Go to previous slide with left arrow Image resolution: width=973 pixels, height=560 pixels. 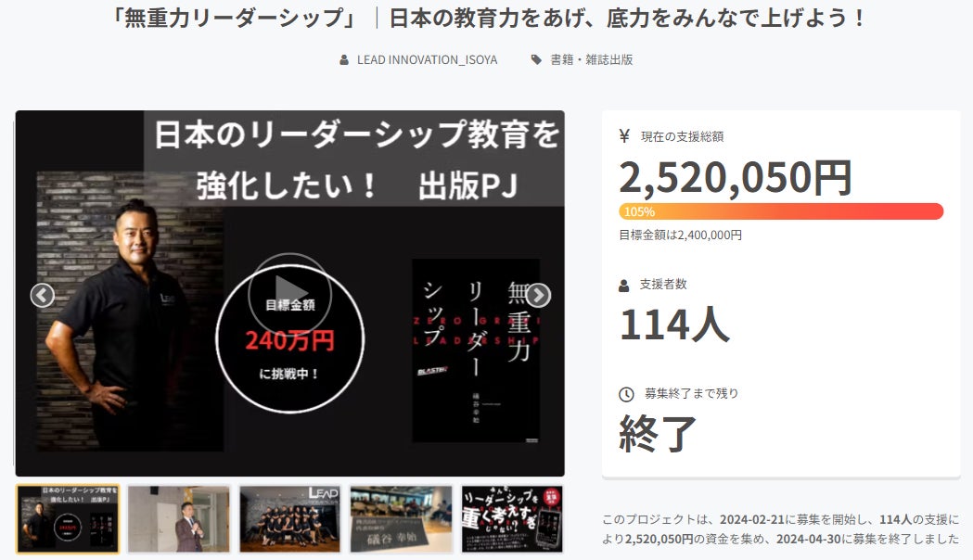click(x=42, y=295)
